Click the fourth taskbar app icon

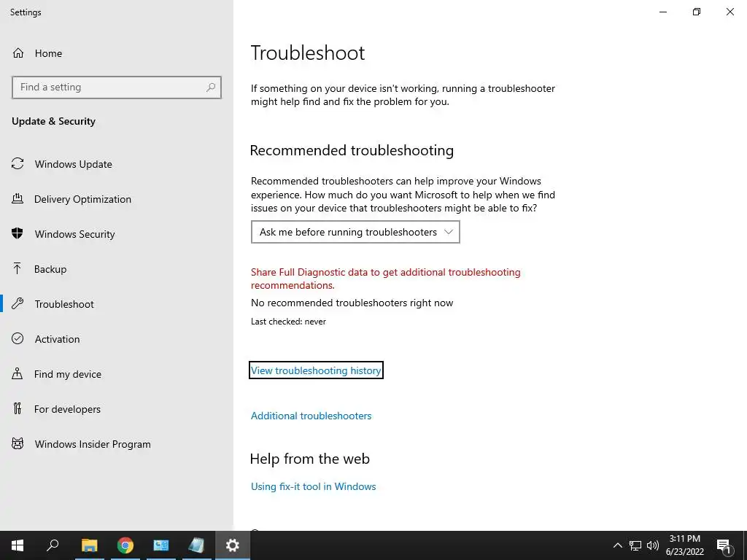tap(161, 545)
